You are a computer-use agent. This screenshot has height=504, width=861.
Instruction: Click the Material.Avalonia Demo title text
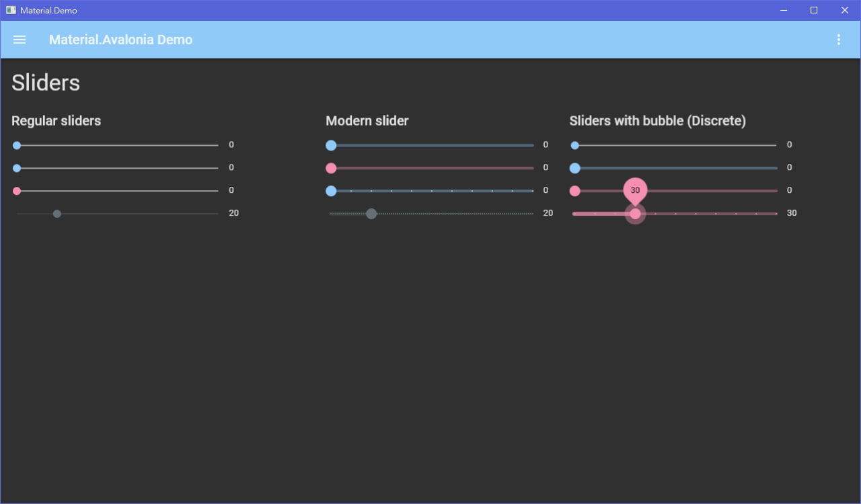coord(121,40)
